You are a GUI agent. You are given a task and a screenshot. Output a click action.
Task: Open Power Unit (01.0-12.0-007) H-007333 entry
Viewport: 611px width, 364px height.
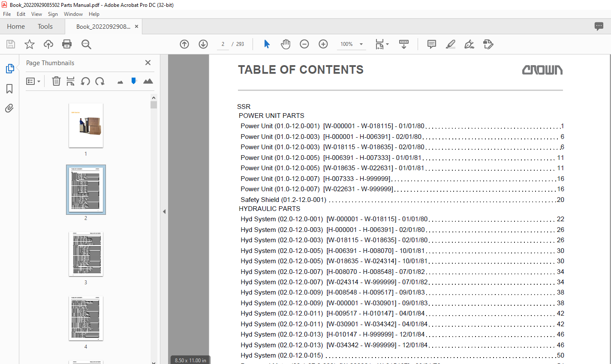coord(402,179)
